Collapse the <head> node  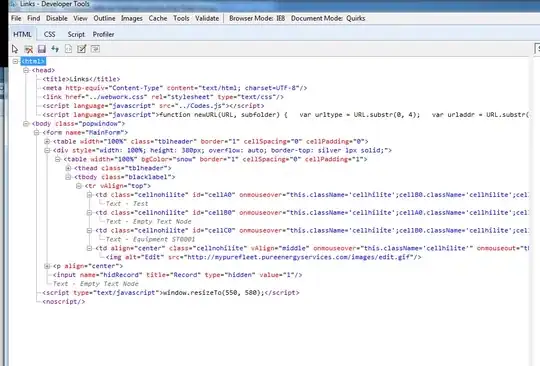click(x=26, y=70)
